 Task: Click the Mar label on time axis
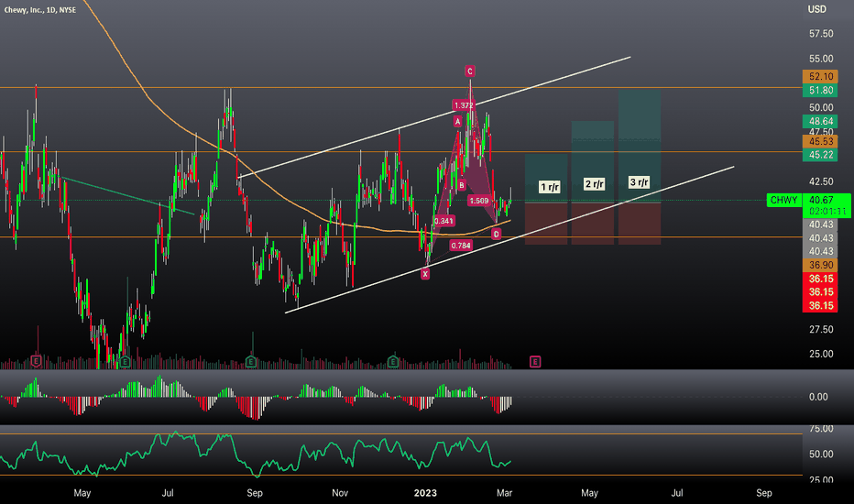click(x=504, y=493)
